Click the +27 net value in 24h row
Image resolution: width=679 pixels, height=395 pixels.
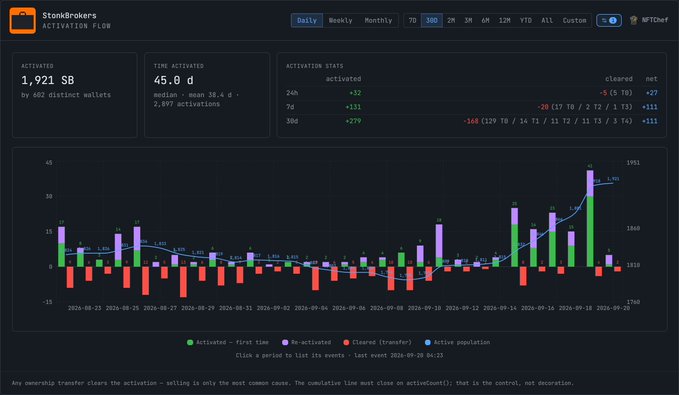651,93
